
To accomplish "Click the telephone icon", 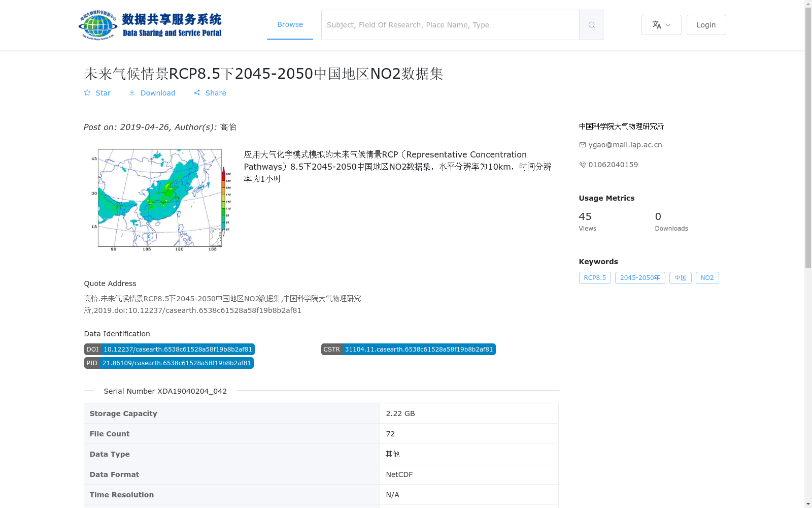I will click(x=582, y=165).
